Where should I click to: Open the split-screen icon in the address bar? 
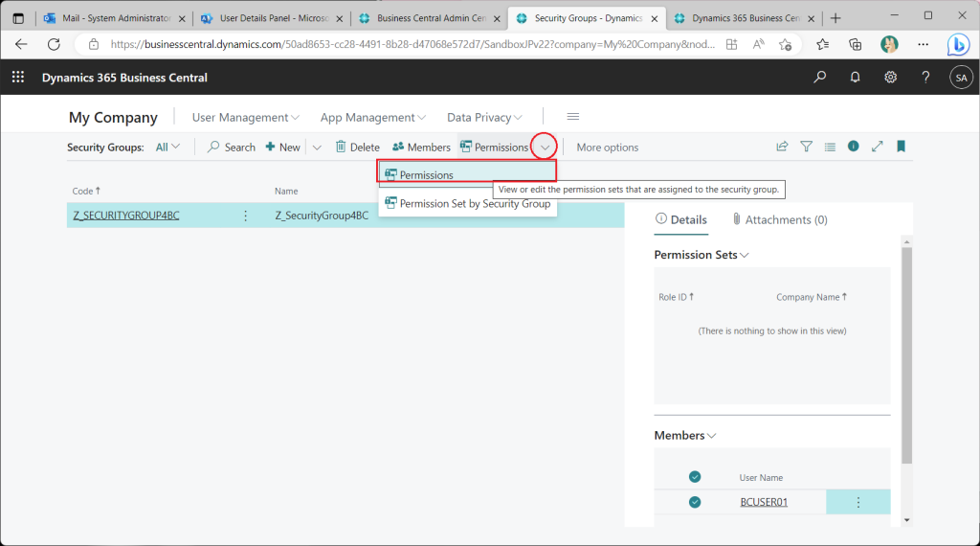point(732,44)
